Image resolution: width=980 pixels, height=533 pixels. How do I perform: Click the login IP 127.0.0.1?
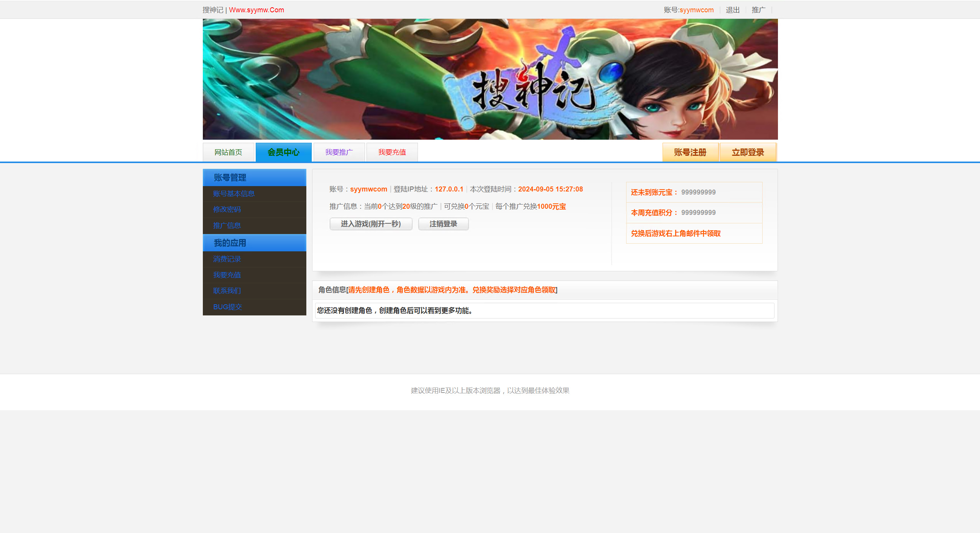coord(449,189)
